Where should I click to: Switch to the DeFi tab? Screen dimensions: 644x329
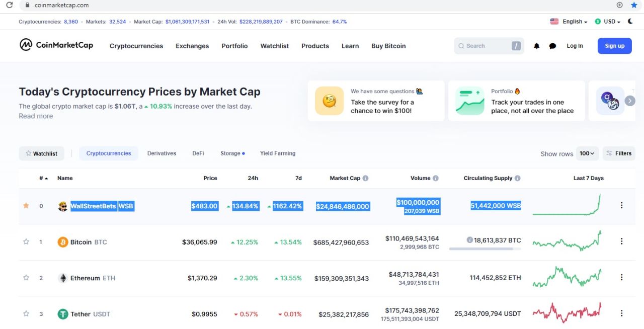tap(198, 153)
